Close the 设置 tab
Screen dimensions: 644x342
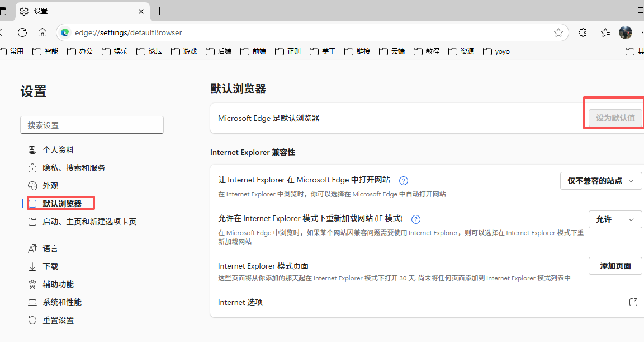tap(141, 12)
